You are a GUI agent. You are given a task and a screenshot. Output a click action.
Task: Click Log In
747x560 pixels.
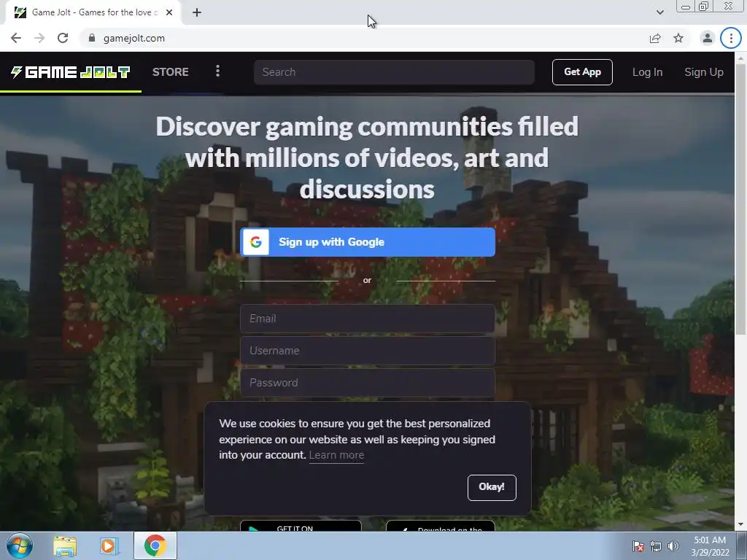(647, 72)
